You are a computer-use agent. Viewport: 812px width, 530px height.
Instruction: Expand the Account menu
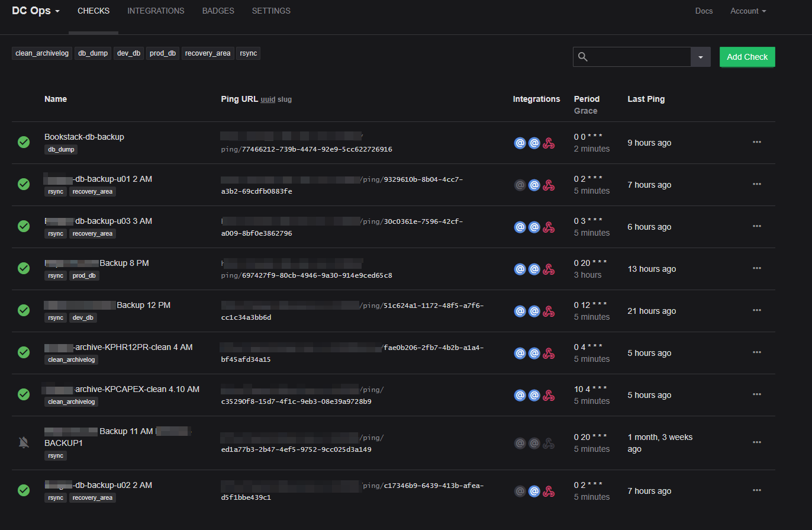tap(748, 11)
